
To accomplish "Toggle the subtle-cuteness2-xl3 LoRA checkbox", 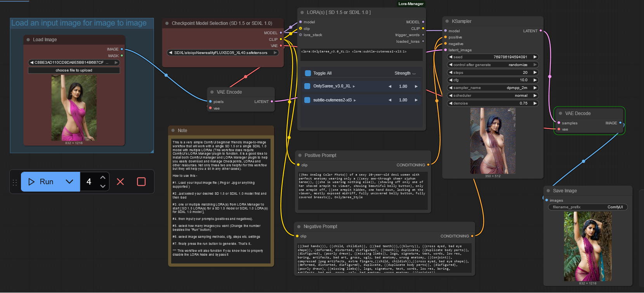I will coord(307,100).
